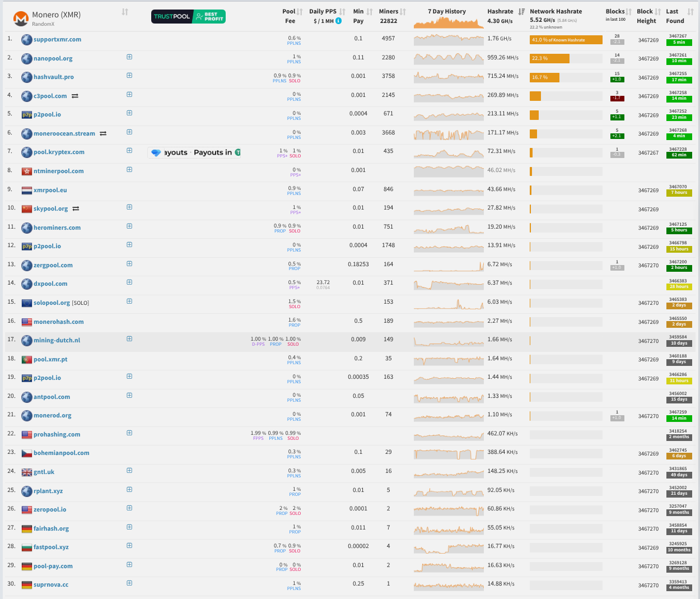Open the moneroocean.stream pool link

64,133
